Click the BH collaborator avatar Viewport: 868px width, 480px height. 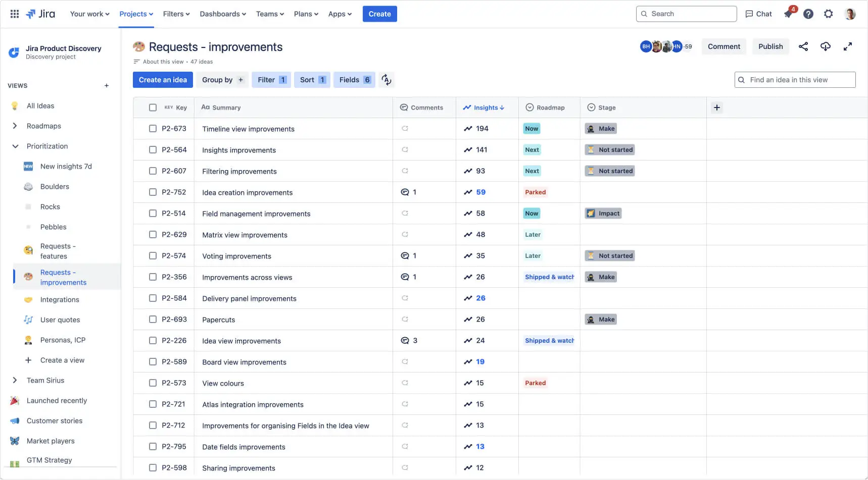pyautogui.click(x=646, y=46)
